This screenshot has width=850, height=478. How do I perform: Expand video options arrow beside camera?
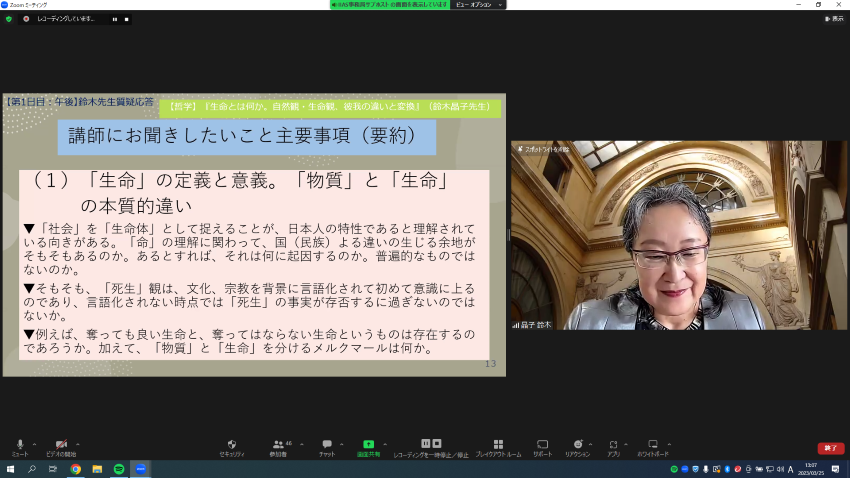tap(78, 443)
